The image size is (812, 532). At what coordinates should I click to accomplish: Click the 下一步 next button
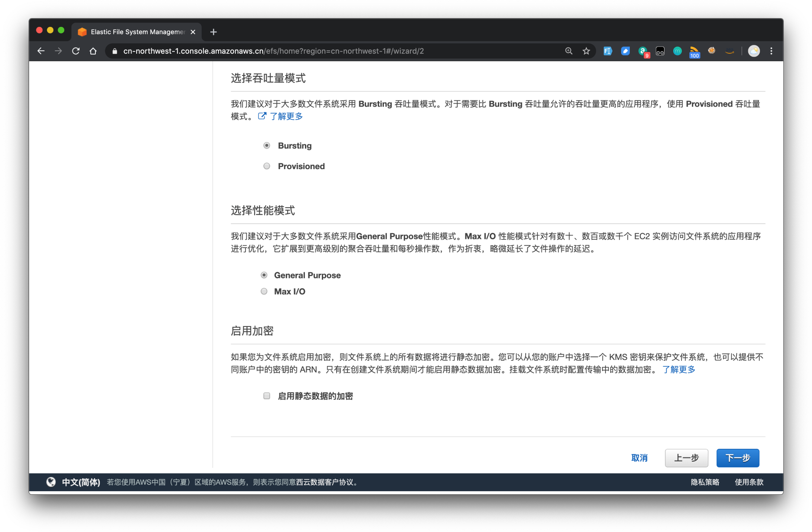click(x=737, y=458)
